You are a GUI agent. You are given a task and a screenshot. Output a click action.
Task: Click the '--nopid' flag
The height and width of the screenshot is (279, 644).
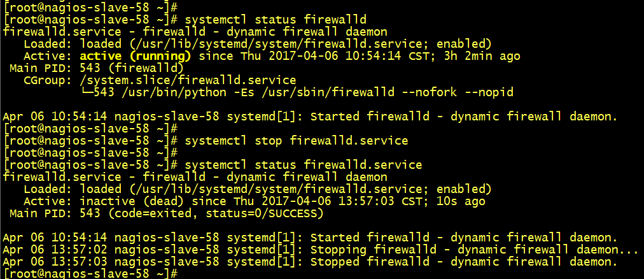point(490,92)
